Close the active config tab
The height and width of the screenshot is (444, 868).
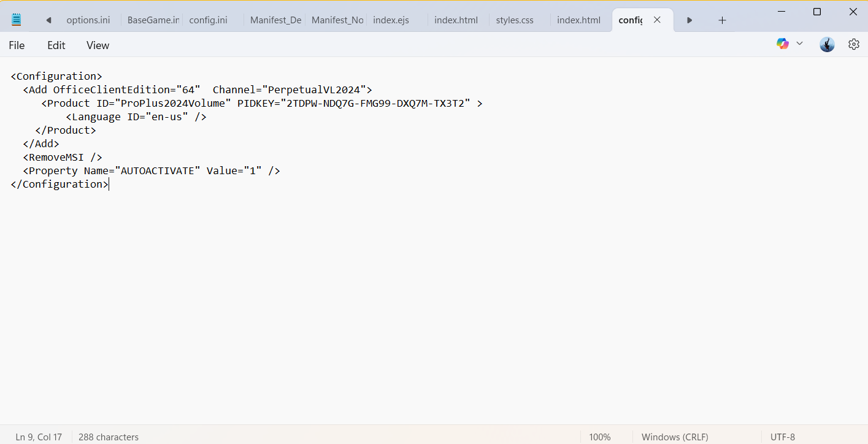pos(657,20)
